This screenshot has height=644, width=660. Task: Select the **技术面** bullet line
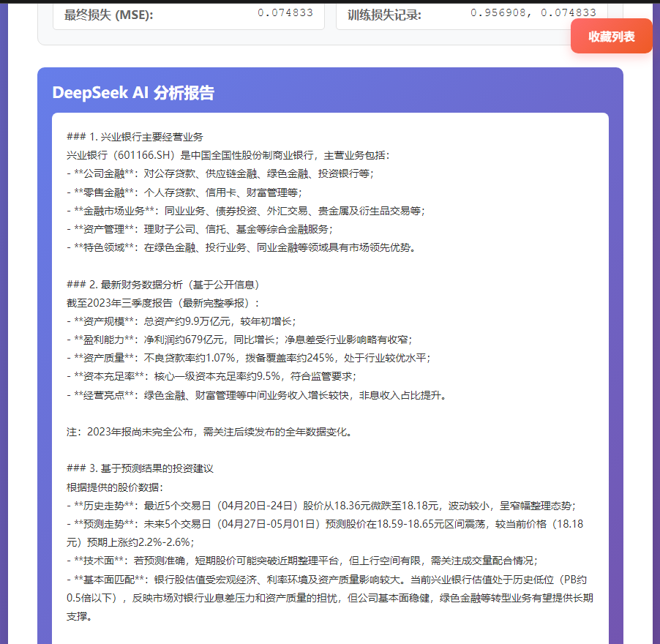[x=302, y=561]
